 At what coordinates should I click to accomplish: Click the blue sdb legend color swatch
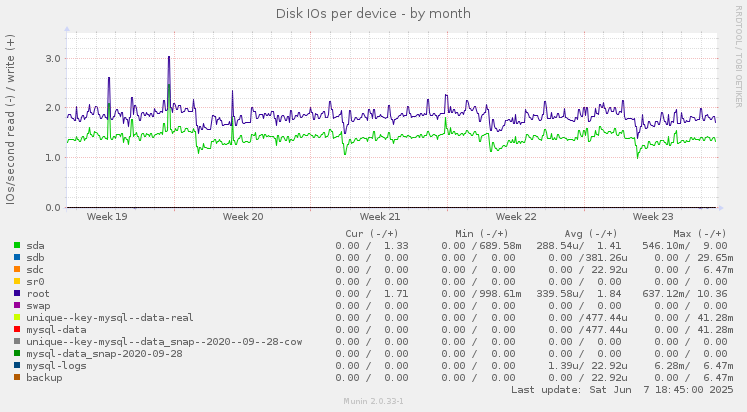17,257
